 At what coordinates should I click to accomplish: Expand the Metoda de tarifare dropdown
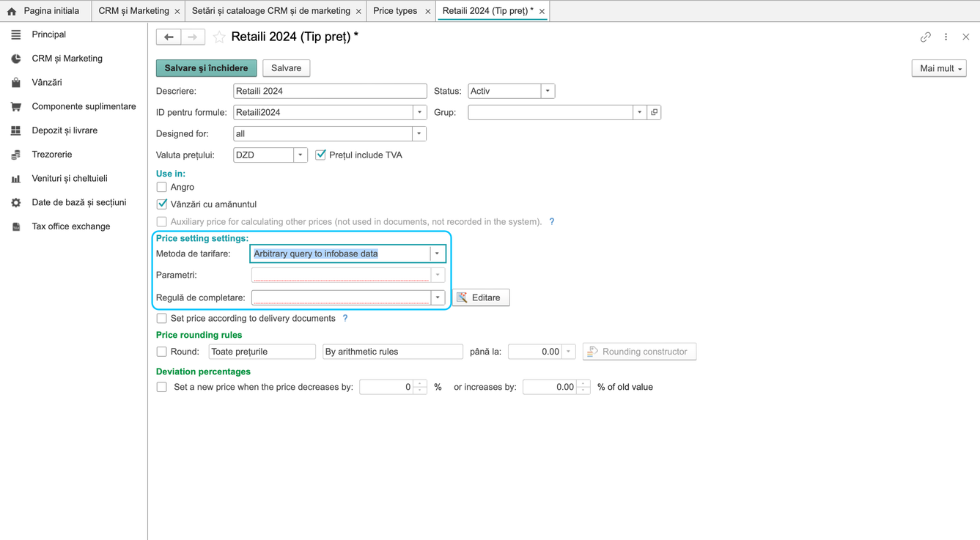point(438,254)
